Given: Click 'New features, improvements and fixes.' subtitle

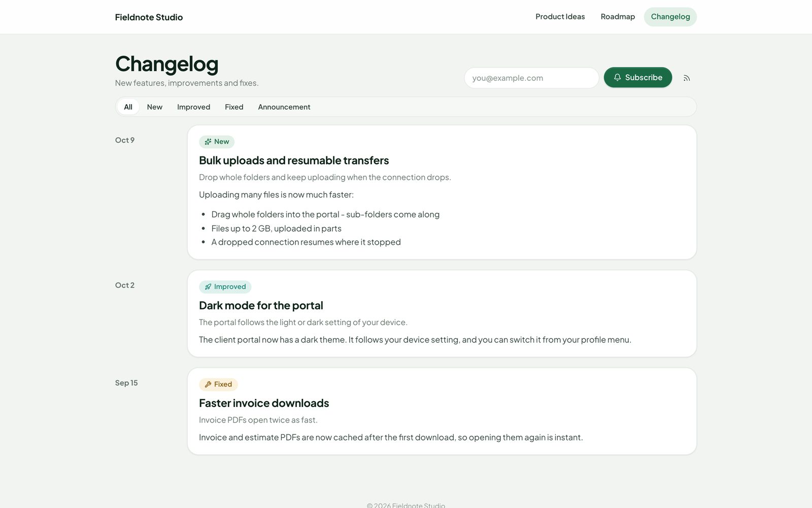Looking at the screenshot, I should (x=187, y=83).
